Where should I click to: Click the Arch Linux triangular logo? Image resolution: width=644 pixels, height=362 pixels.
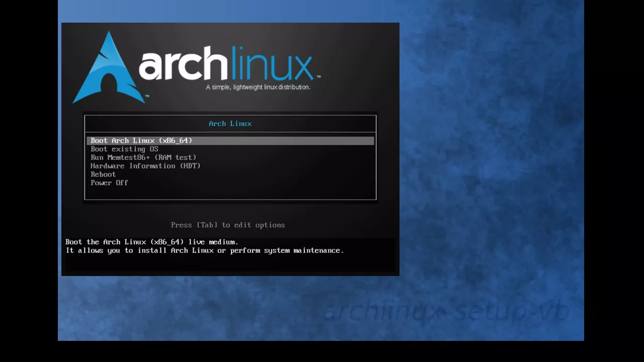(109, 68)
